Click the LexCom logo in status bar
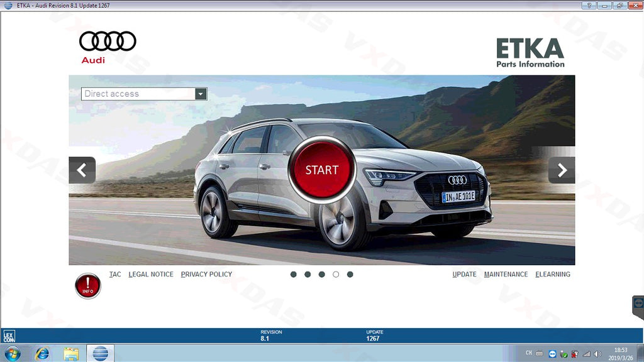 9,336
